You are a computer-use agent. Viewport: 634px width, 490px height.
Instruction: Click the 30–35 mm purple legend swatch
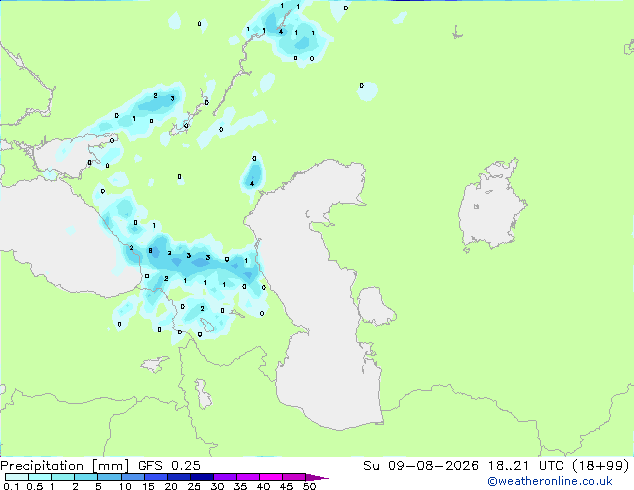tap(225, 477)
